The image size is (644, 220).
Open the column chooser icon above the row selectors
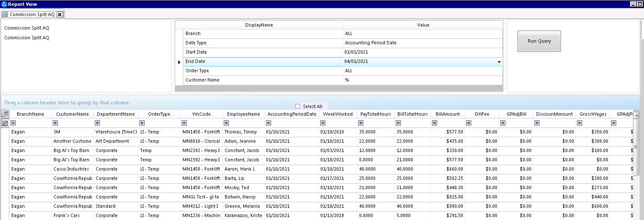(x=5, y=114)
